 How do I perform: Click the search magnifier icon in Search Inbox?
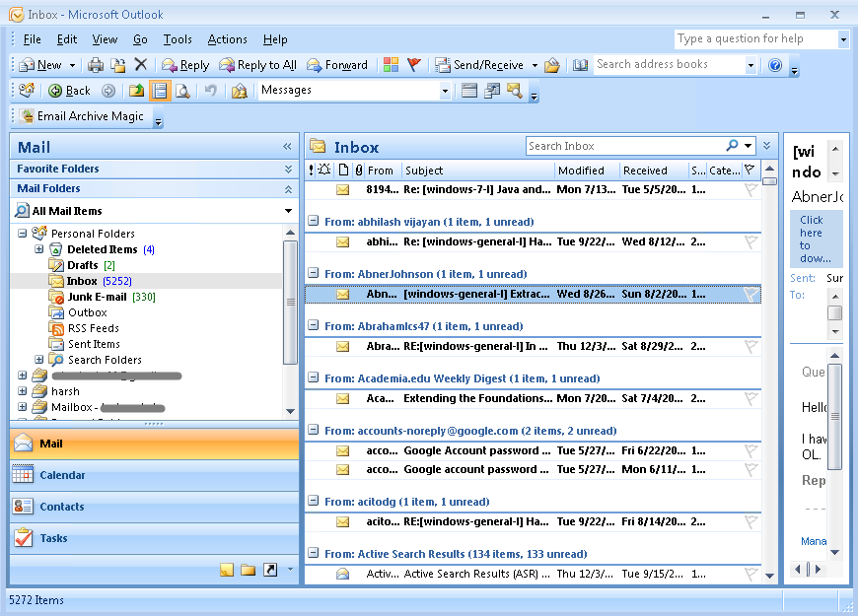pyautogui.click(x=732, y=146)
